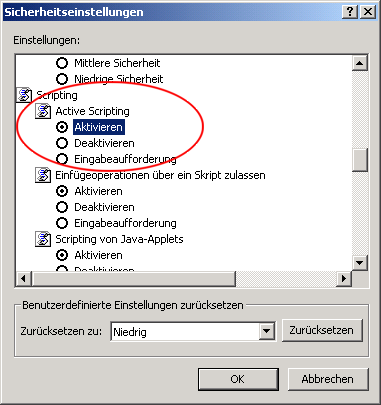381x405 pixels.
Task: Click the question mark help icon
Action: click(x=350, y=12)
